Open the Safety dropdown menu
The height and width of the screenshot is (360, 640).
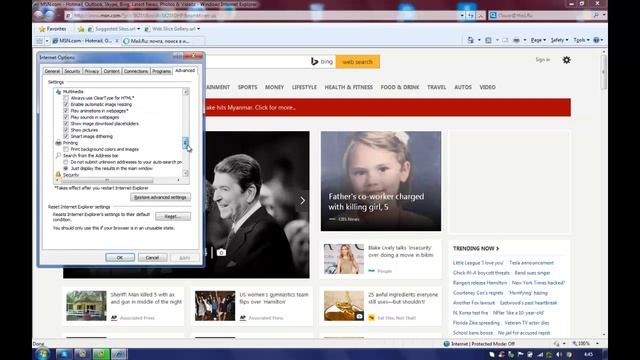(x=559, y=40)
